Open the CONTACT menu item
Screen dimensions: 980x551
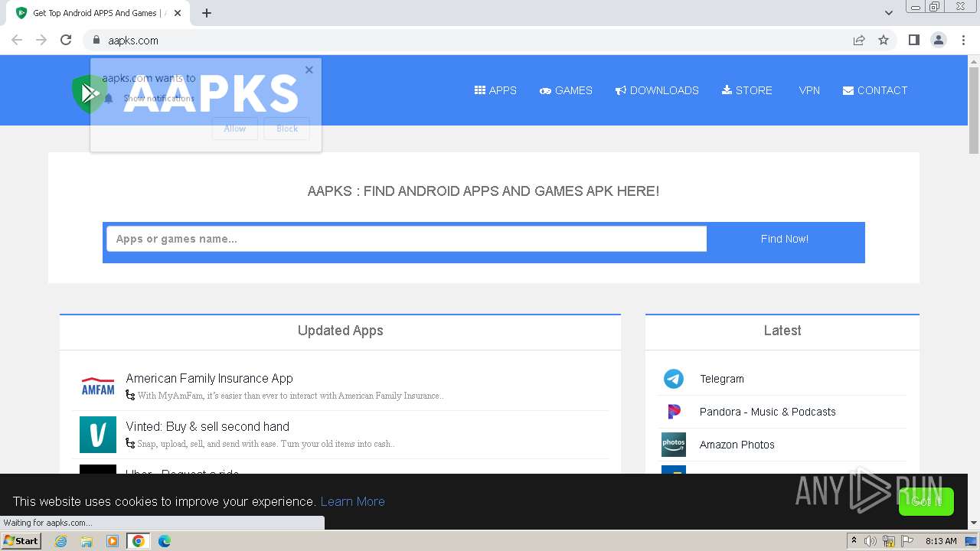(875, 90)
